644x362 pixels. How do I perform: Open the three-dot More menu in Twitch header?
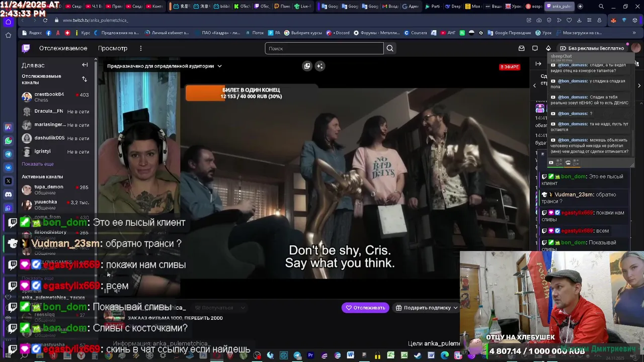pos(141,48)
